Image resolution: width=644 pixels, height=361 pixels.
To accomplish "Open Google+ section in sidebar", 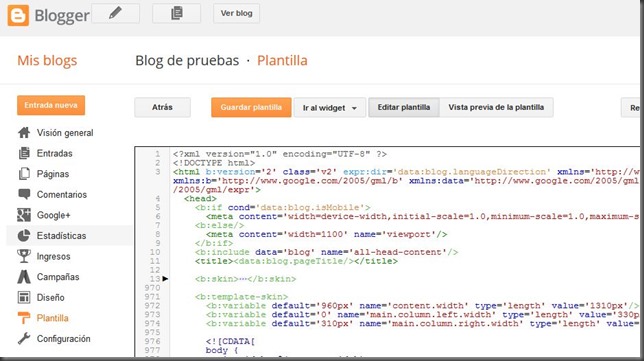I will [53, 215].
